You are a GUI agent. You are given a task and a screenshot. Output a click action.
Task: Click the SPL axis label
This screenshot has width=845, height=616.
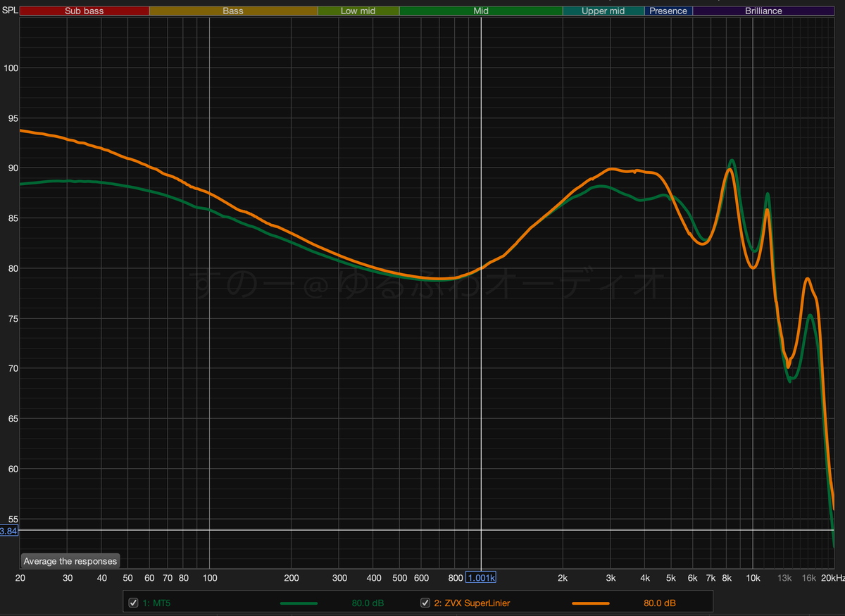10,11
